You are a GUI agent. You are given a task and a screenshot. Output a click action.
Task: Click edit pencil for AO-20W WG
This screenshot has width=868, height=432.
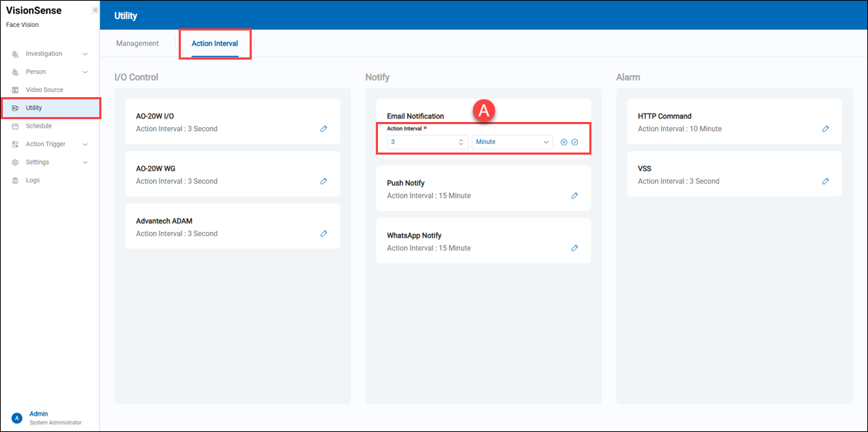coord(323,182)
